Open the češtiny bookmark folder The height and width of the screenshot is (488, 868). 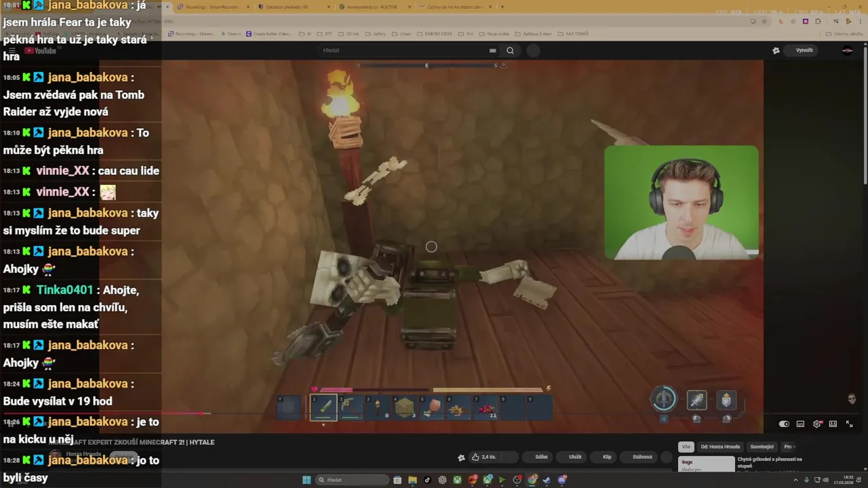point(376,34)
